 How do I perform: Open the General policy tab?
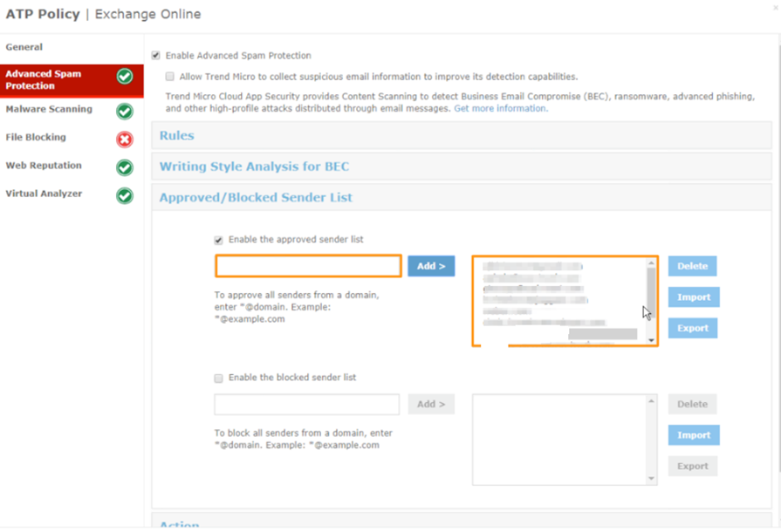[24, 47]
